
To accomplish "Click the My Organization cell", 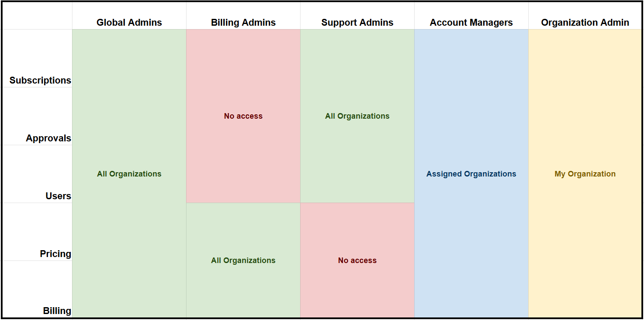I will [585, 174].
